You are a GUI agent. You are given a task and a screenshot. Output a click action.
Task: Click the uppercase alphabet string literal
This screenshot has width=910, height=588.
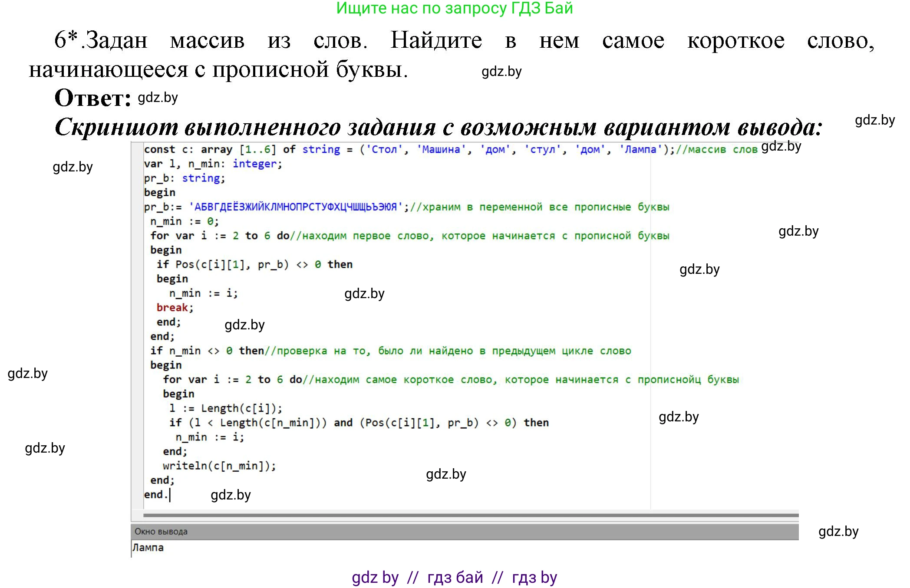[x=296, y=207]
